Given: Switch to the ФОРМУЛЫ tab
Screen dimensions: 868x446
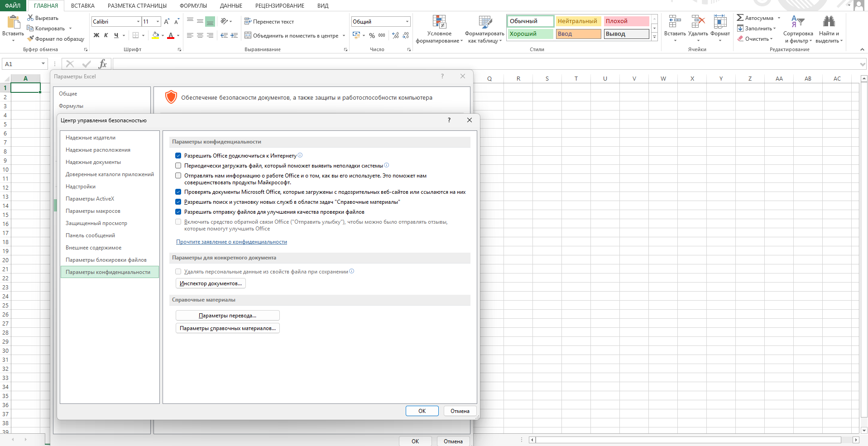Looking at the screenshot, I should 193,5.
